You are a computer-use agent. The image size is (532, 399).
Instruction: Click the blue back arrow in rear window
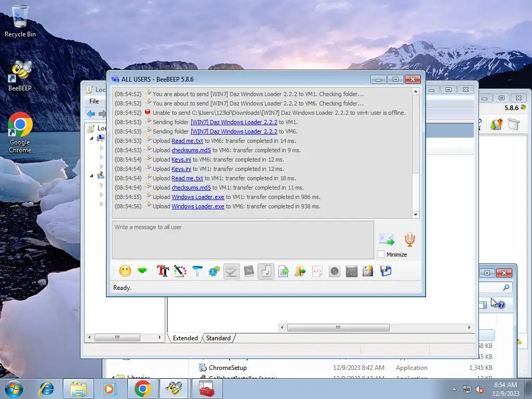[x=90, y=114]
